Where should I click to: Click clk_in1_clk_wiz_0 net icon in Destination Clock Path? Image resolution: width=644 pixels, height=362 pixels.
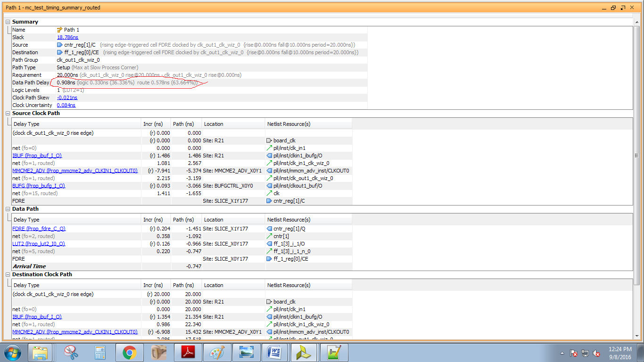(269, 324)
